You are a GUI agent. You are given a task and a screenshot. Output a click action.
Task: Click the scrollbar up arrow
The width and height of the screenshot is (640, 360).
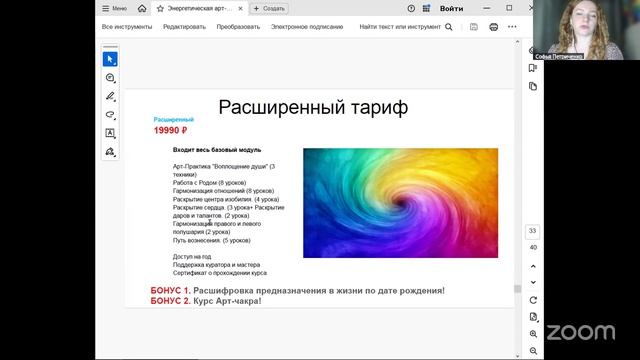click(x=517, y=42)
